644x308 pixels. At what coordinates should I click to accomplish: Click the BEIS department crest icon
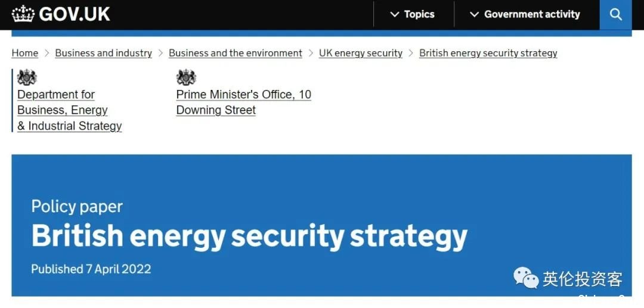point(27,77)
